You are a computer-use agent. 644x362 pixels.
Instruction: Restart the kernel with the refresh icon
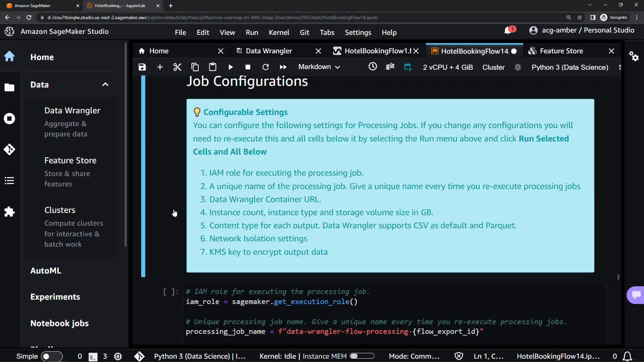265,67
